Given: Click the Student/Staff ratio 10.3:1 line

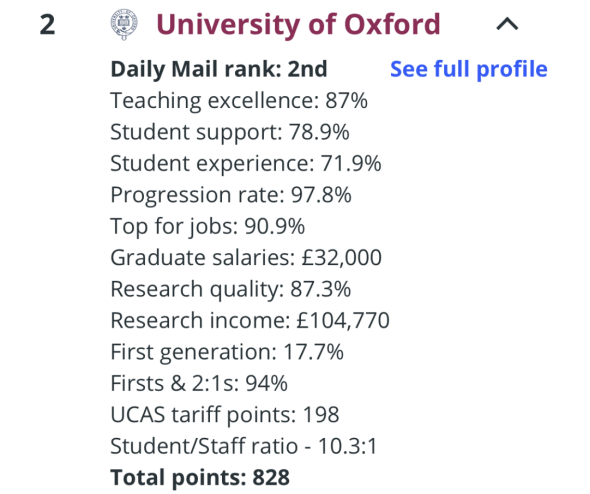Looking at the screenshot, I should [x=243, y=446].
